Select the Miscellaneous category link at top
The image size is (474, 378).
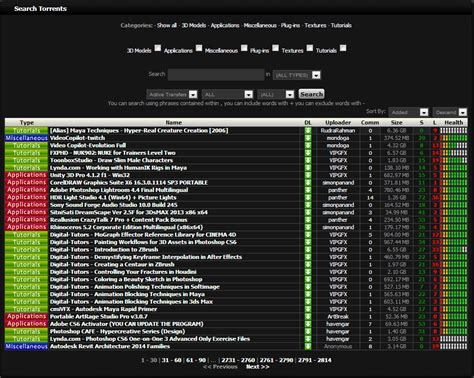tap(260, 25)
